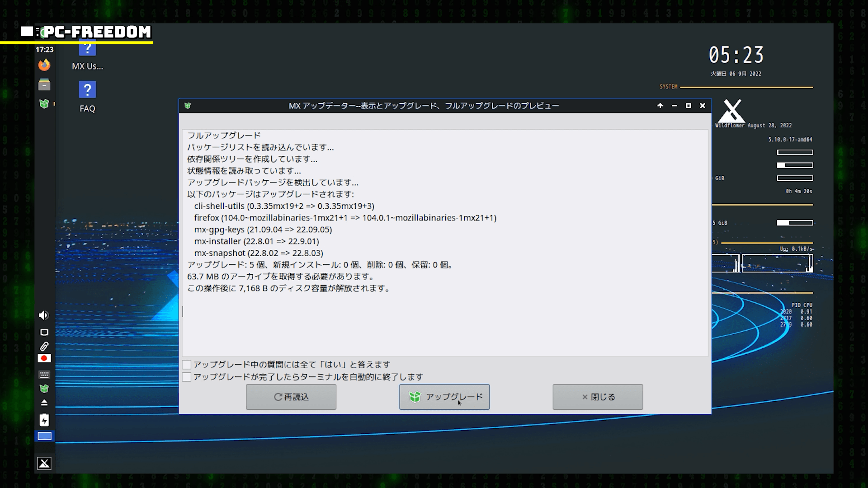Open the MX start menu button
The width and height of the screenshot is (868, 488).
coord(44,463)
